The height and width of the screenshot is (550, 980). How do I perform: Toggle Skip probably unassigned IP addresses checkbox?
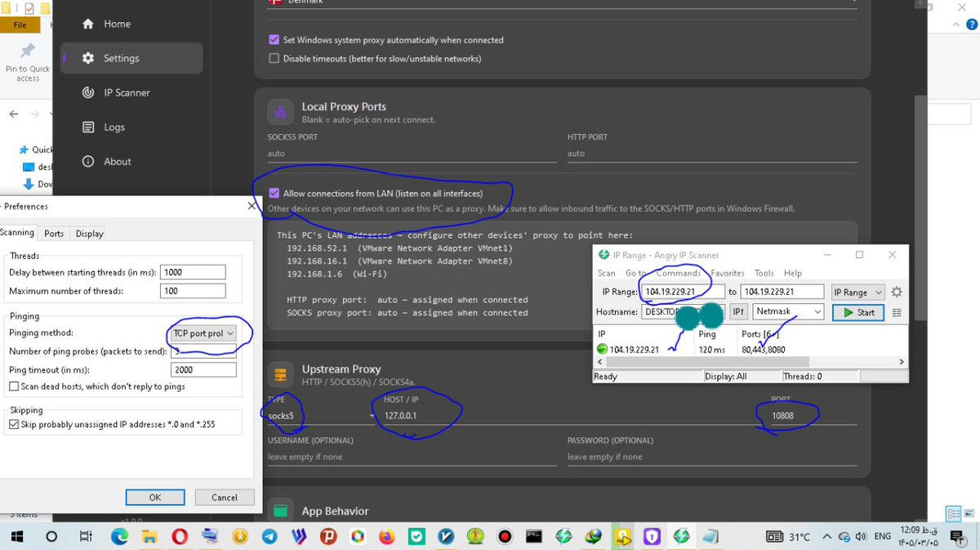(14, 425)
